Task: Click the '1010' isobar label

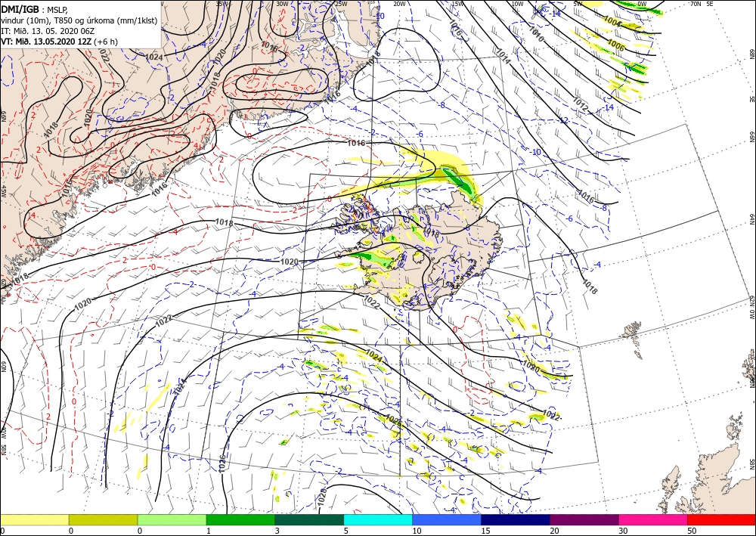Action: pos(537,34)
